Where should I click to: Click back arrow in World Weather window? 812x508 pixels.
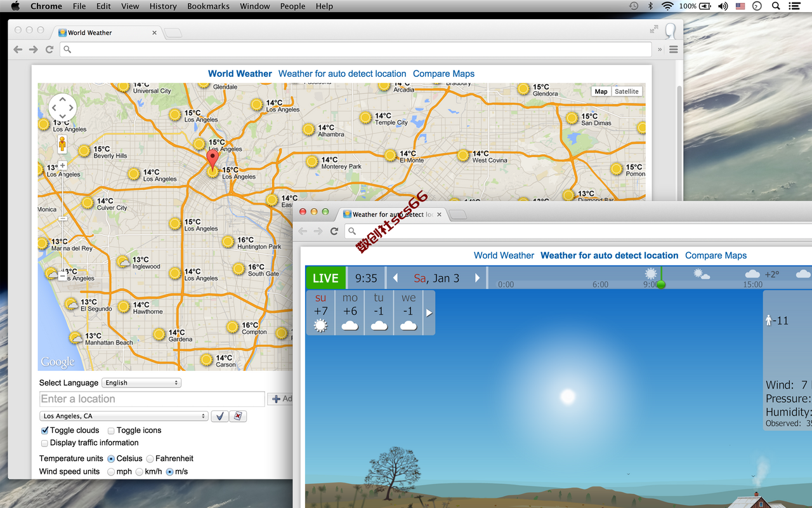pyautogui.click(x=18, y=50)
